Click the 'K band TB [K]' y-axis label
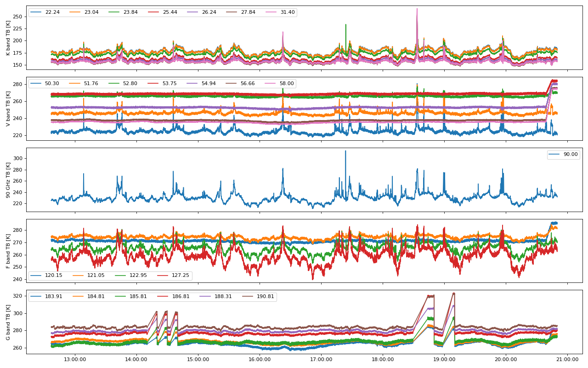This screenshot has height=368, width=588. pos(8,38)
